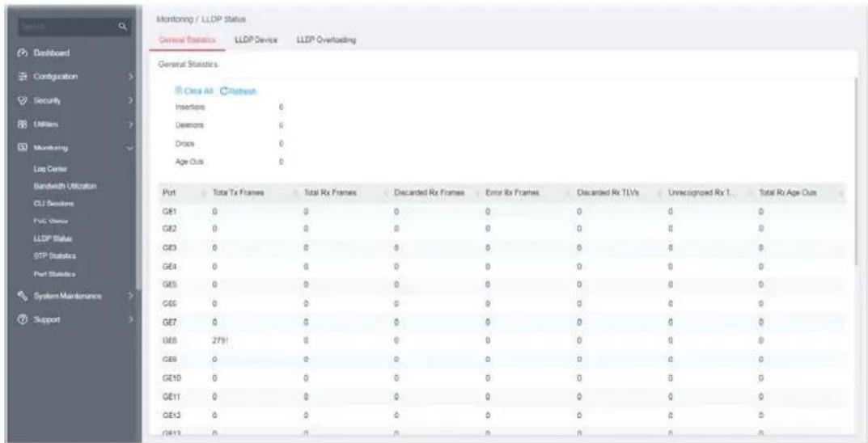The width and height of the screenshot is (868, 443).
Task: Select the GE11 port row
Action: point(502,396)
